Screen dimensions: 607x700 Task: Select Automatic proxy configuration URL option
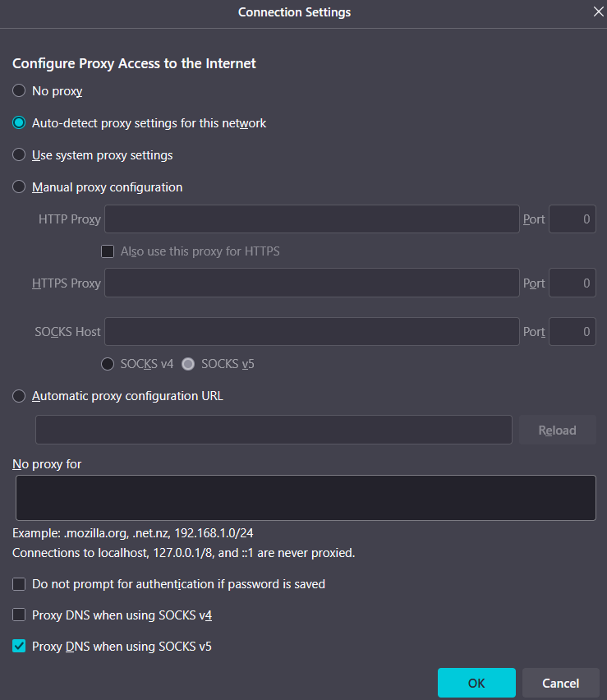coord(19,396)
